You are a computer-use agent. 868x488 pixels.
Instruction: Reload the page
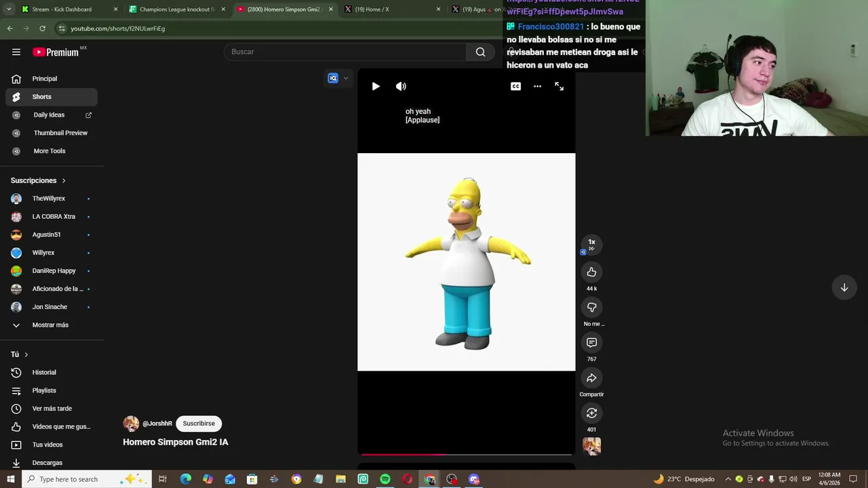[x=42, y=28]
